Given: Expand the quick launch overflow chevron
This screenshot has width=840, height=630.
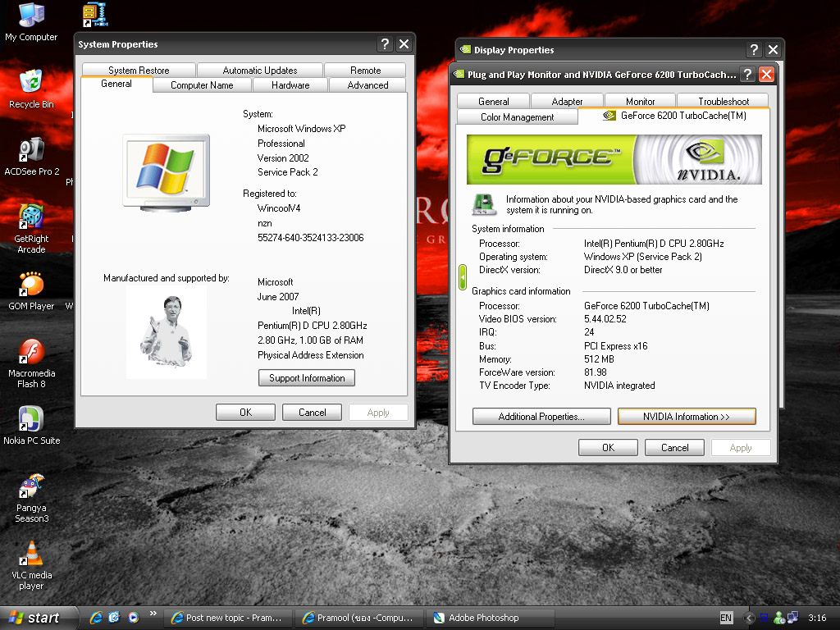Looking at the screenshot, I should (x=153, y=614).
